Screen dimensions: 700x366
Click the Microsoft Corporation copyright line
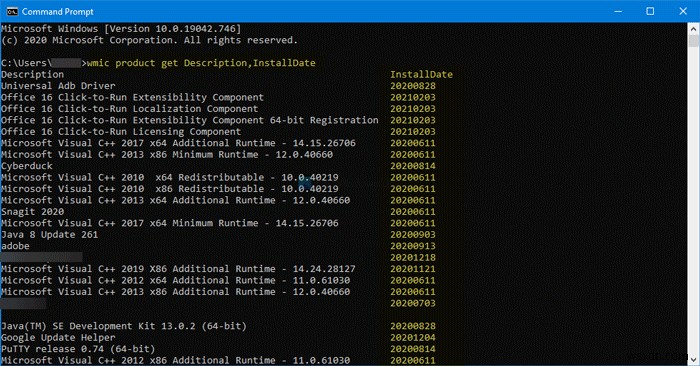point(149,40)
